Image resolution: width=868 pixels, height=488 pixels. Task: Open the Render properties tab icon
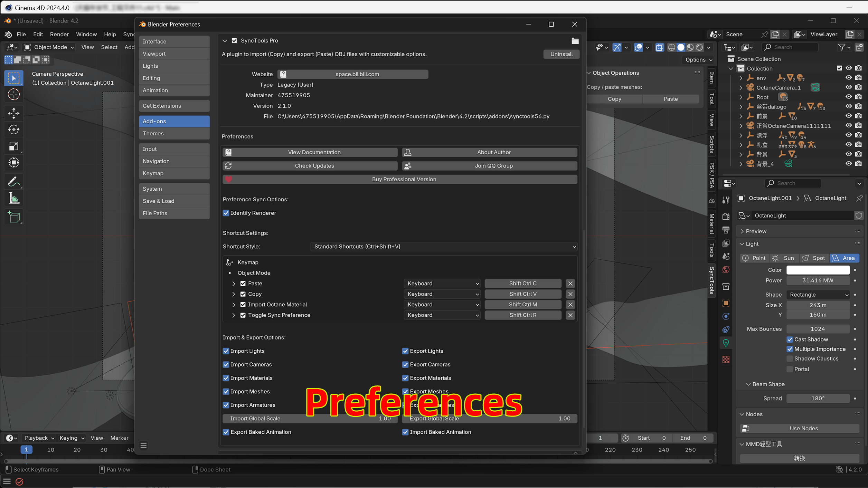[726, 217]
